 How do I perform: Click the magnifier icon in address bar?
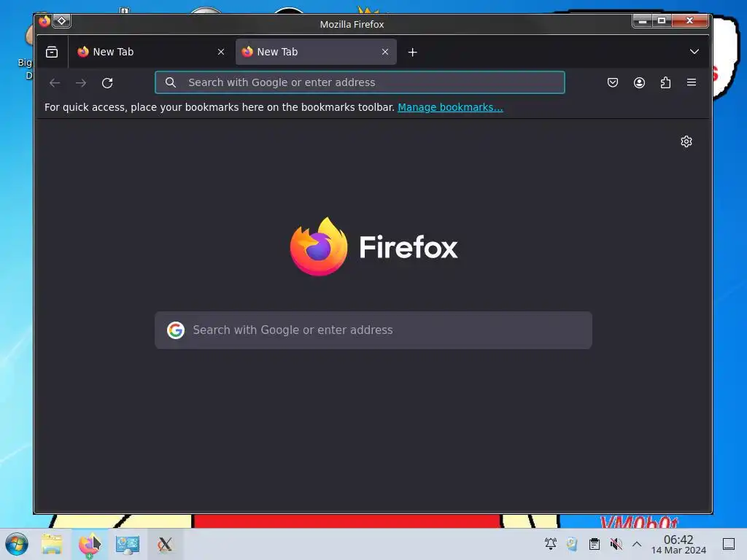click(171, 82)
